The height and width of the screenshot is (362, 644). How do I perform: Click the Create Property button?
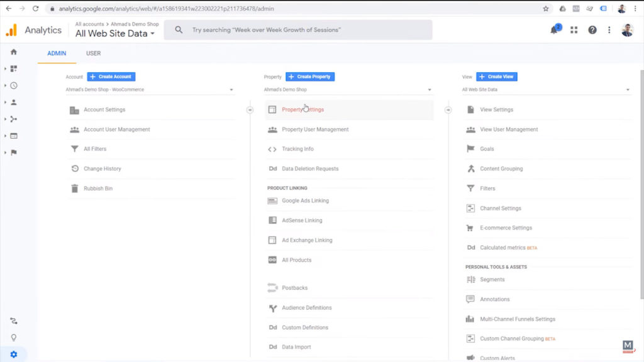tap(311, 76)
